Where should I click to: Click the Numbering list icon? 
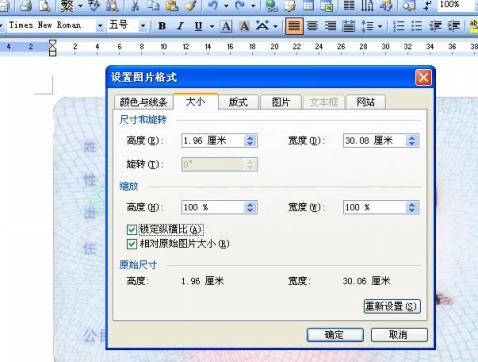tap(399, 26)
